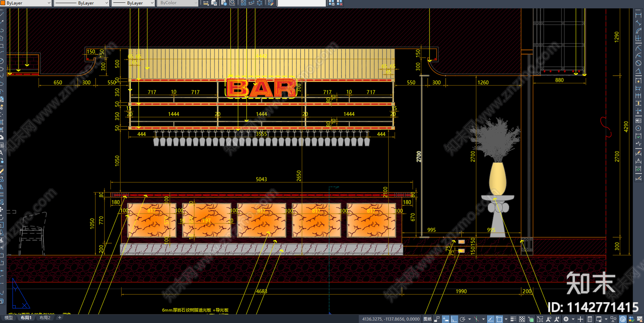Select the 3555 dimension text

point(261,134)
